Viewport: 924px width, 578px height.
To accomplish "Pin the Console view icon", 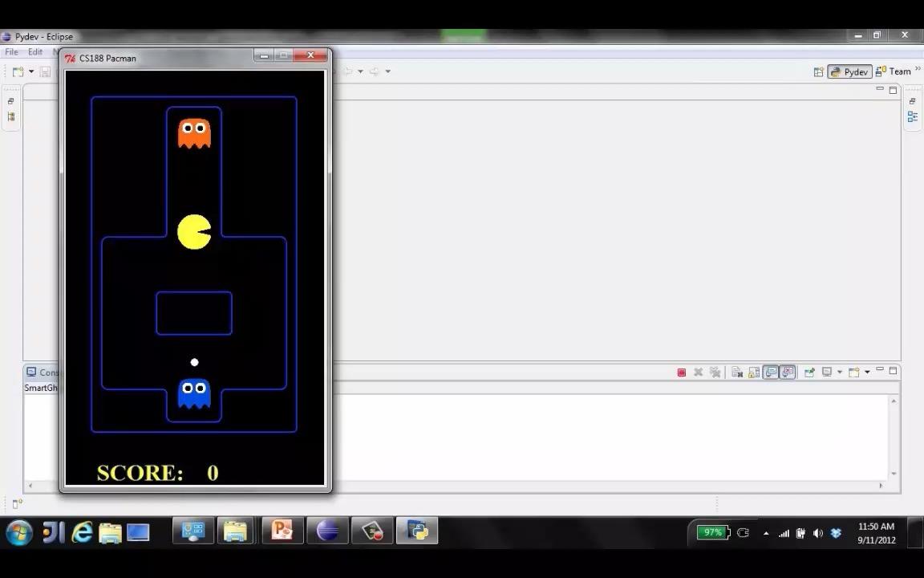I will click(809, 372).
